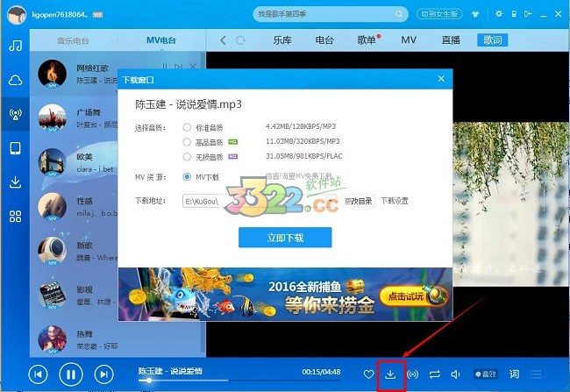Toggle the repeat loop mode icon
Viewport: 570px width, 392px height.
coord(434,374)
